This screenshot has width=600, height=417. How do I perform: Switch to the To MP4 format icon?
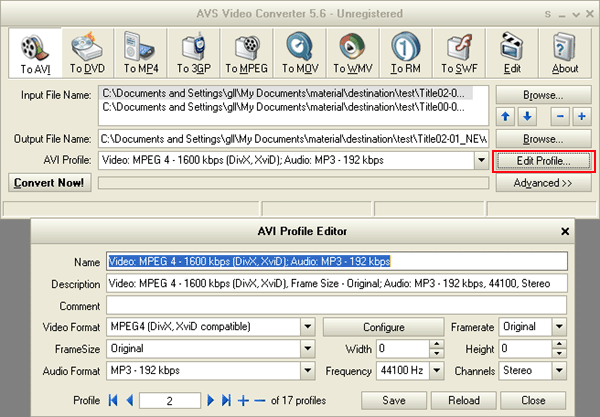(140, 53)
